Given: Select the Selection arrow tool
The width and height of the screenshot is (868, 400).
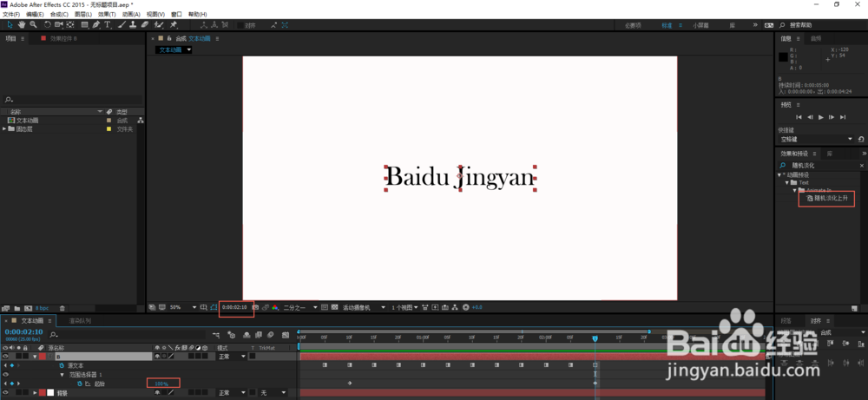Looking at the screenshot, I should pyautogui.click(x=10, y=25).
